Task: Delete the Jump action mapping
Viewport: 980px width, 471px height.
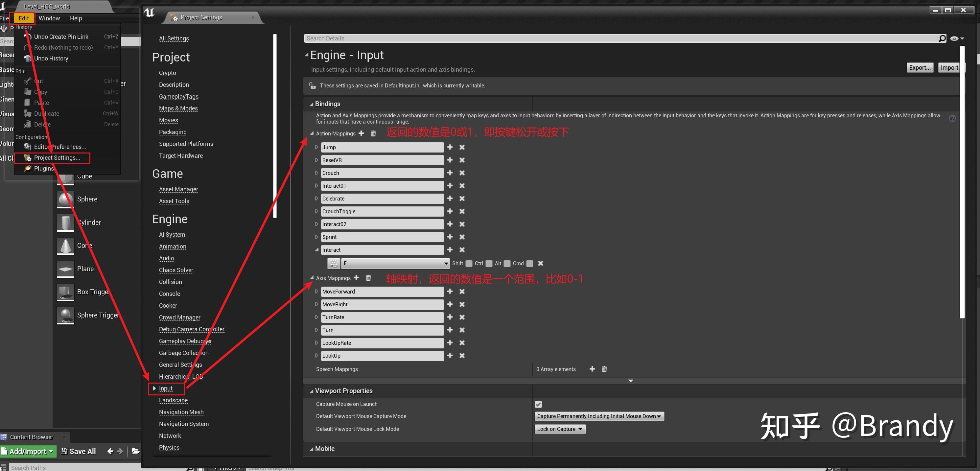Action: point(462,147)
